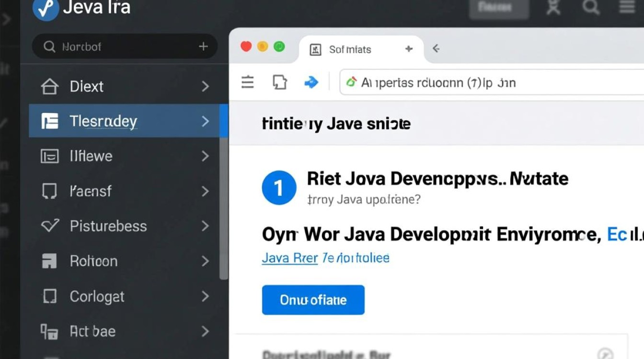The image size is (644, 359).
Task: Click the Pisturebess label icon
Action: pyautogui.click(x=51, y=226)
